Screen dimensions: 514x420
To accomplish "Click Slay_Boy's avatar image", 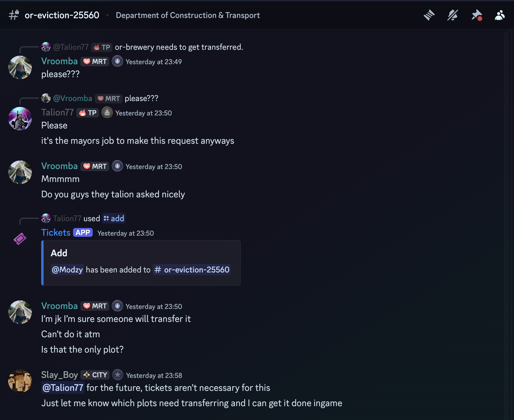I will click(x=20, y=381).
